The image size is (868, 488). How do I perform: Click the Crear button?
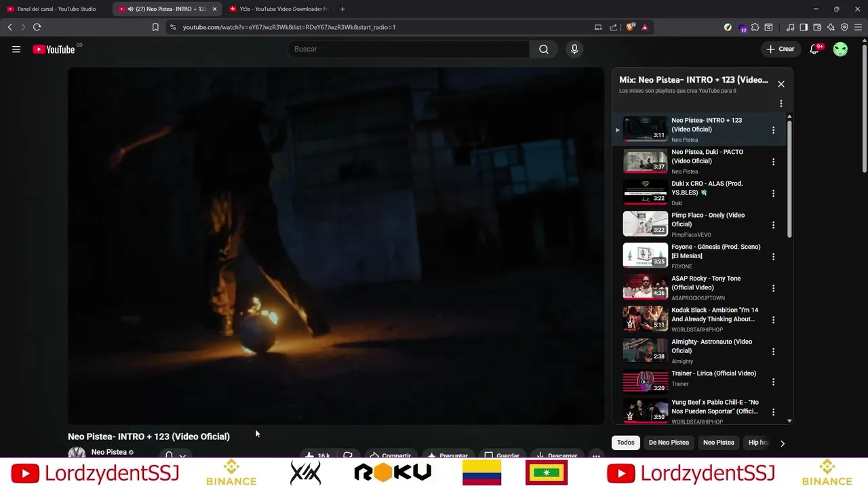pos(781,49)
